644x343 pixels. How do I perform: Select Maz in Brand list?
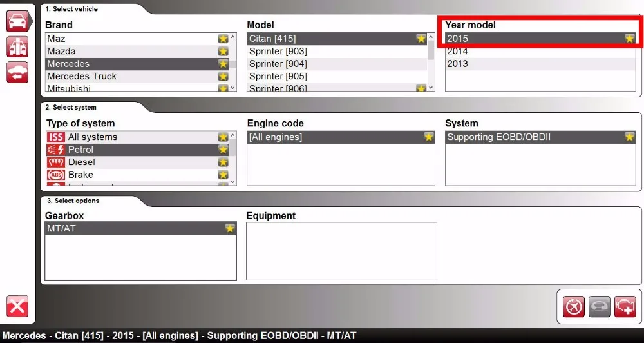(137, 39)
